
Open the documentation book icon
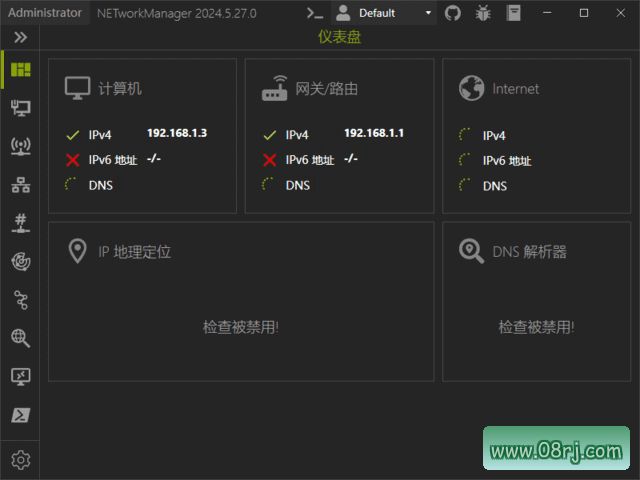tap(513, 13)
